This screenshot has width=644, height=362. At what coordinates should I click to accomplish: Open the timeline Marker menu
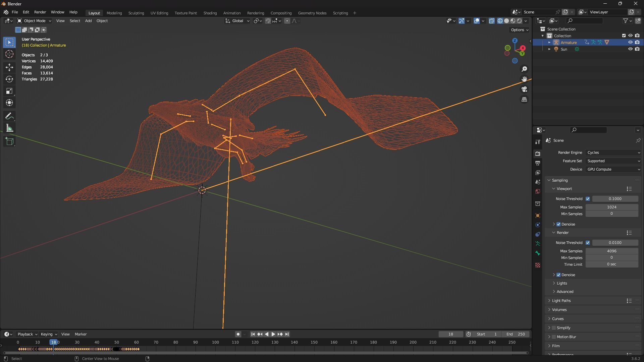[x=80, y=334]
